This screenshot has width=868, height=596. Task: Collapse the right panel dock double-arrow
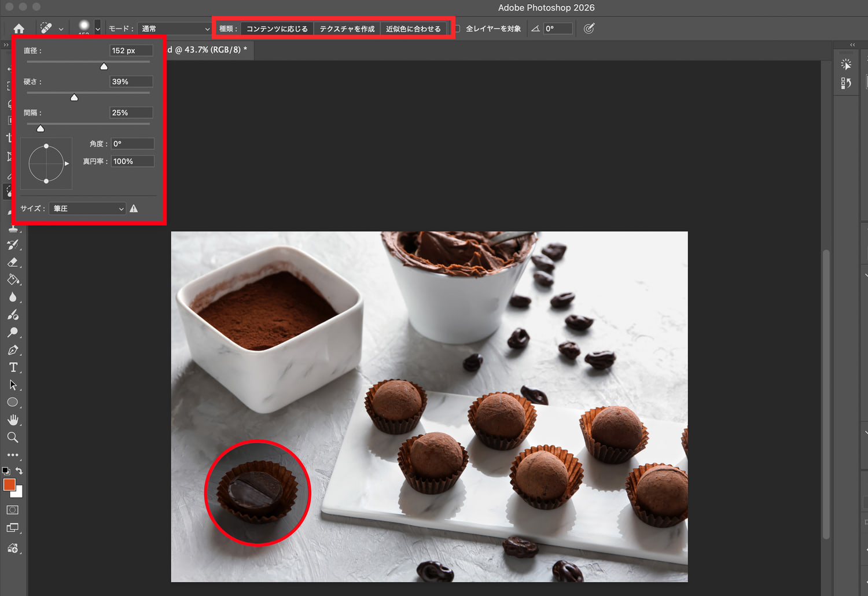coord(852,45)
